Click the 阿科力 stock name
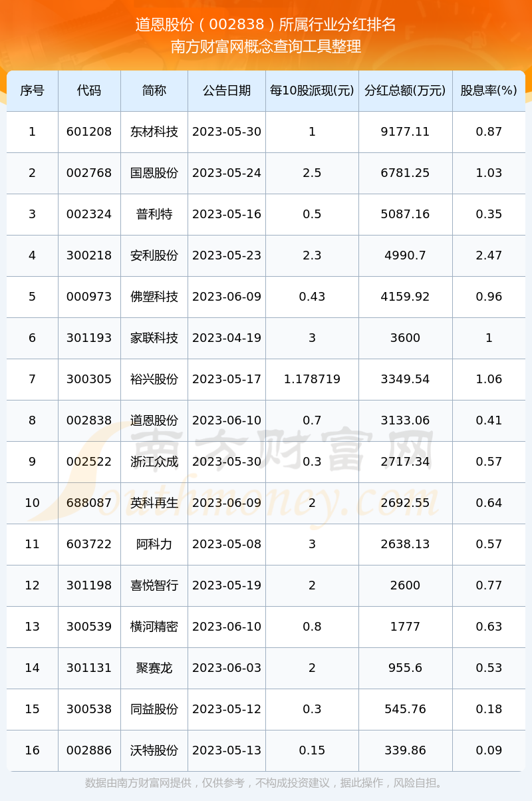532x801 pixels. tap(154, 544)
